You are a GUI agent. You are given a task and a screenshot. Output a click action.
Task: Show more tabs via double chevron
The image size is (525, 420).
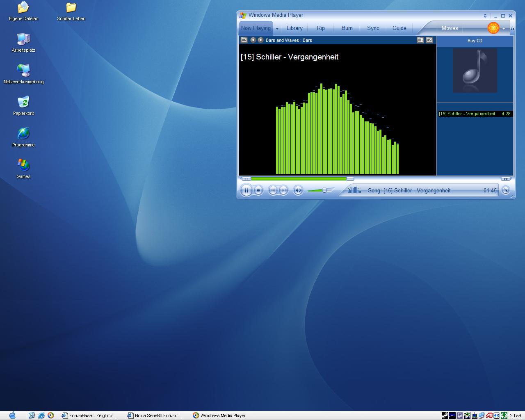point(512,29)
